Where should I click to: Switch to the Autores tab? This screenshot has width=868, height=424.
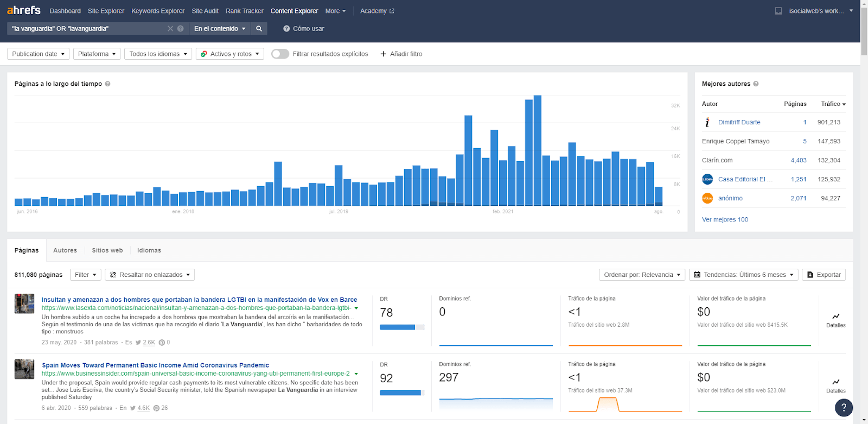coord(65,250)
